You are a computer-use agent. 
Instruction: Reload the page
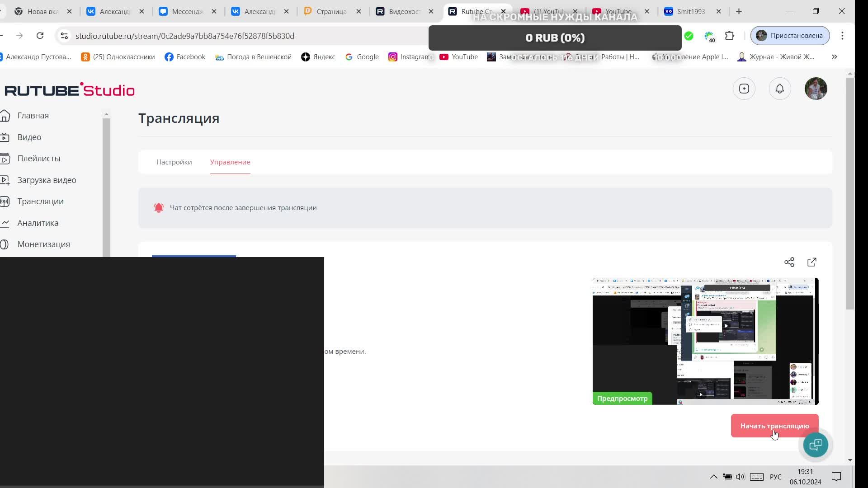click(40, 36)
